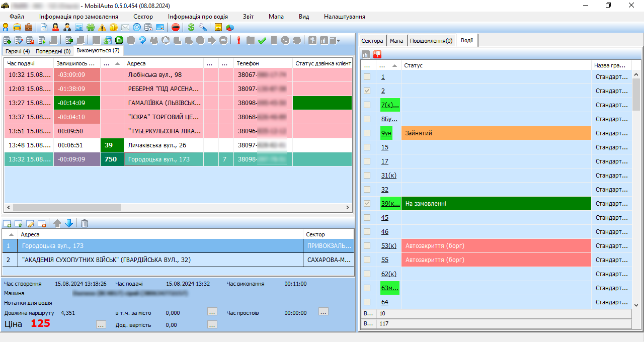Click the orders table horizontal scrollbar

coord(66,207)
